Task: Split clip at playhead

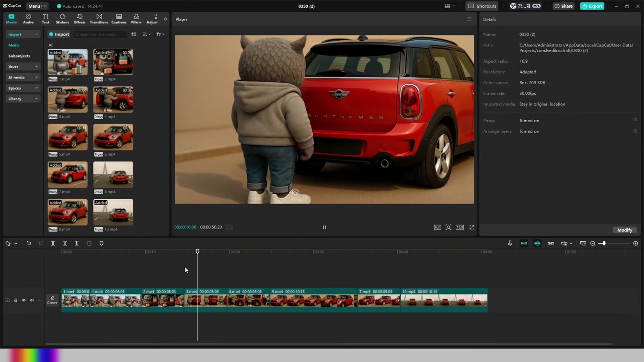Action: click(x=53, y=244)
